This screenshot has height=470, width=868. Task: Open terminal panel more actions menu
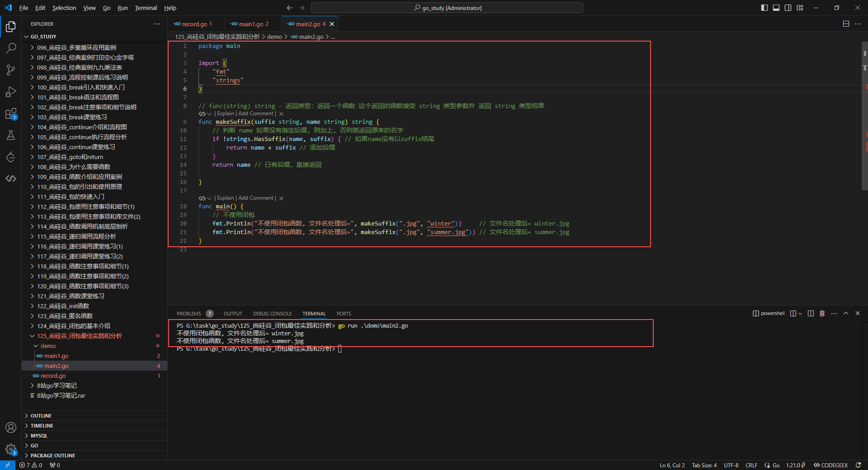point(834,313)
